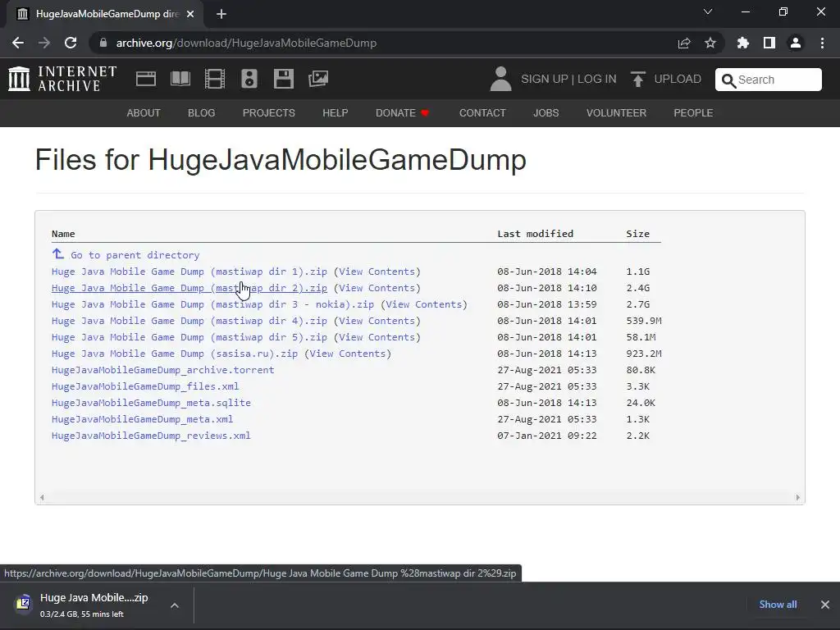Download mastiwap dir 5 zip file
Viewport: 840px width, 630px height.
click(x=189, y=337)
